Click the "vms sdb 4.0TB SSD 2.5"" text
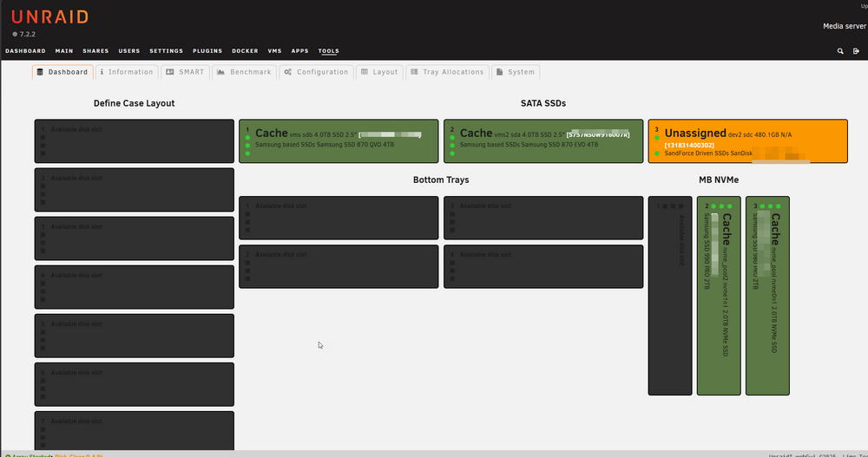Viewport: 868px width, 457px height. [x=323, y=135]
